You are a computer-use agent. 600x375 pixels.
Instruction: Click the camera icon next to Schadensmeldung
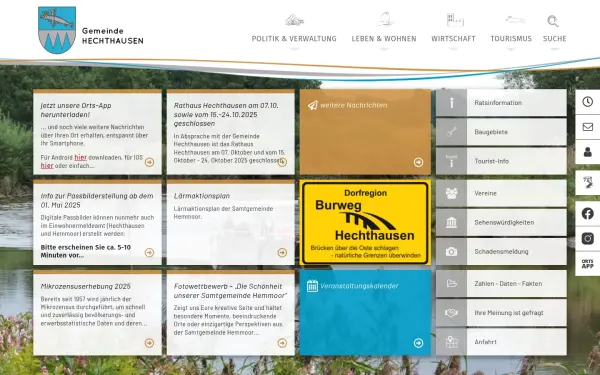452,251
